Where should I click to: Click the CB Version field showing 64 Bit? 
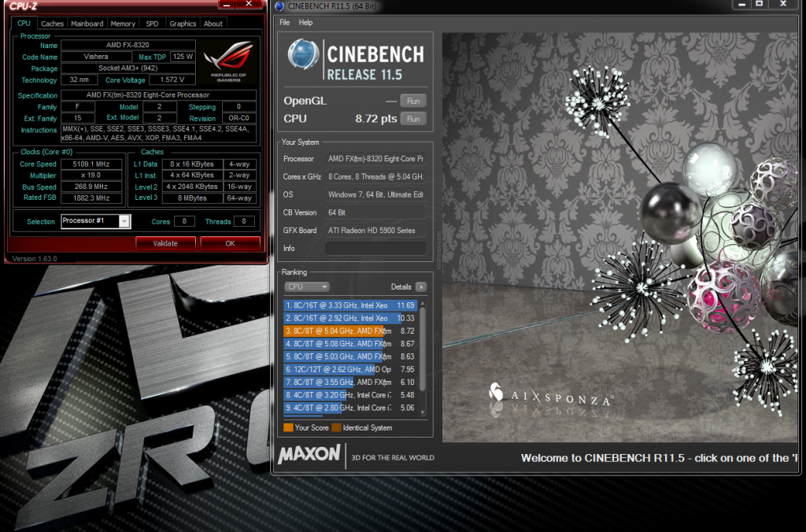pyautogui.click(x=375, y=212)
